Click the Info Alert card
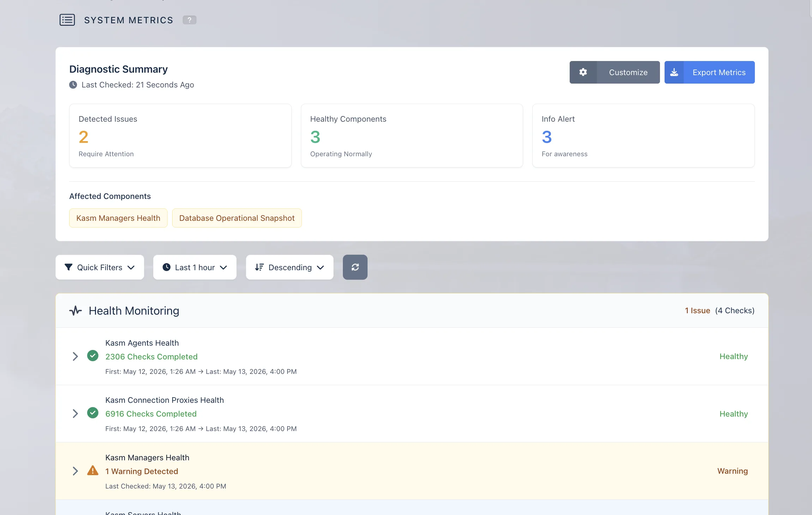The width and height of the screenshot is (812, 515). point(643,135)
